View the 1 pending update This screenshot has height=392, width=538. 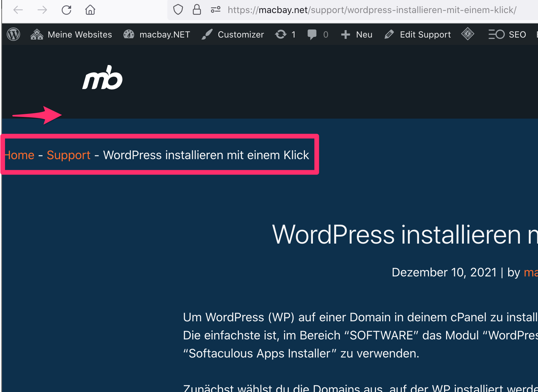click(x=285, y=35)
